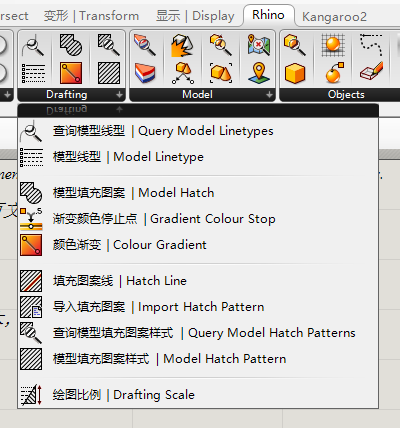Click cube with magnifier icon in Objects panel

295,44
